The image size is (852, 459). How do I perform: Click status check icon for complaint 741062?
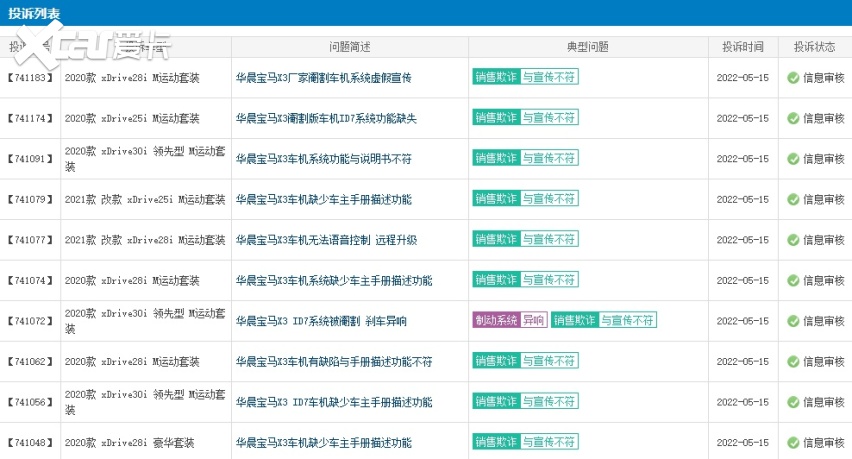pyautogui.click(x=793, y=361)
